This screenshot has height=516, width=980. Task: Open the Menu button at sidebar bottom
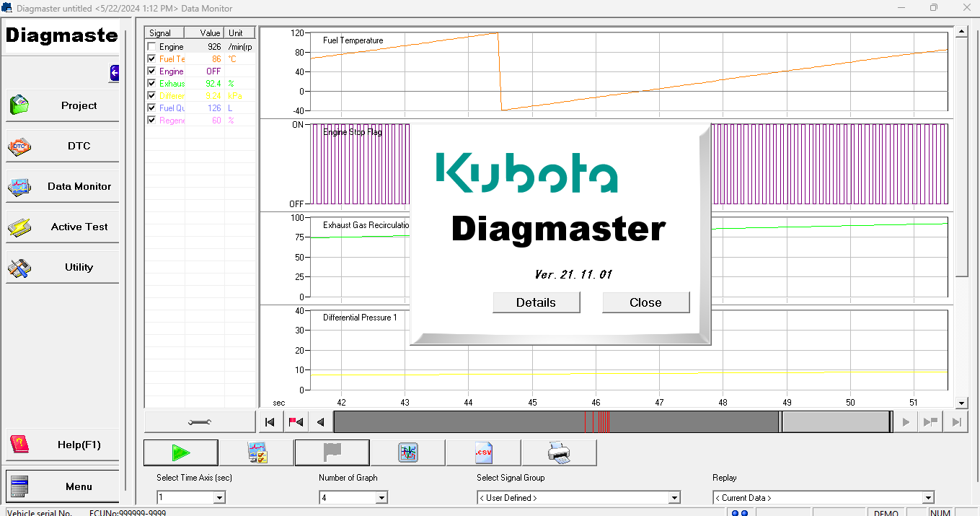click(62, 486)
